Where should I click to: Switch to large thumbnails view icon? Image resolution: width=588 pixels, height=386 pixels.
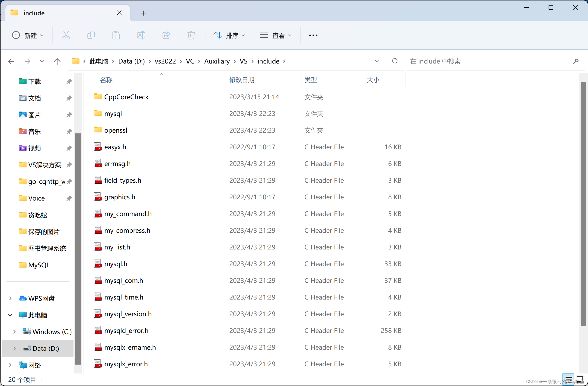[x=580, y=379]
